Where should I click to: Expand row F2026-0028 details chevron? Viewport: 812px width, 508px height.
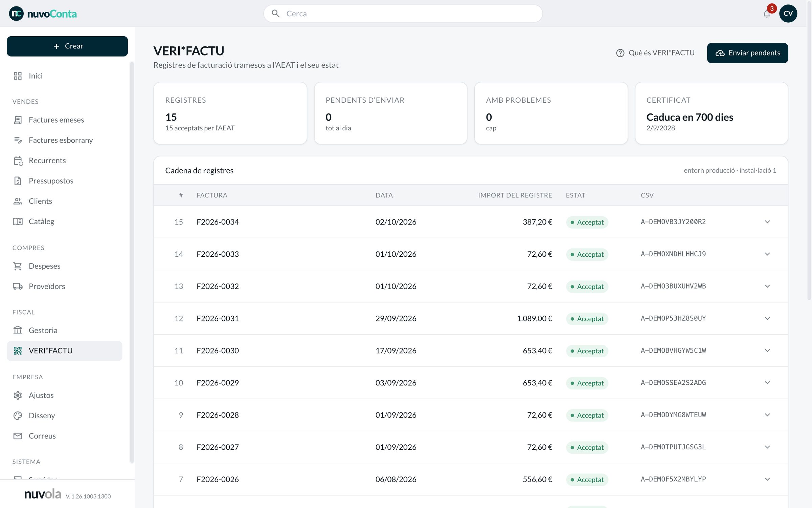coord(767,415)
